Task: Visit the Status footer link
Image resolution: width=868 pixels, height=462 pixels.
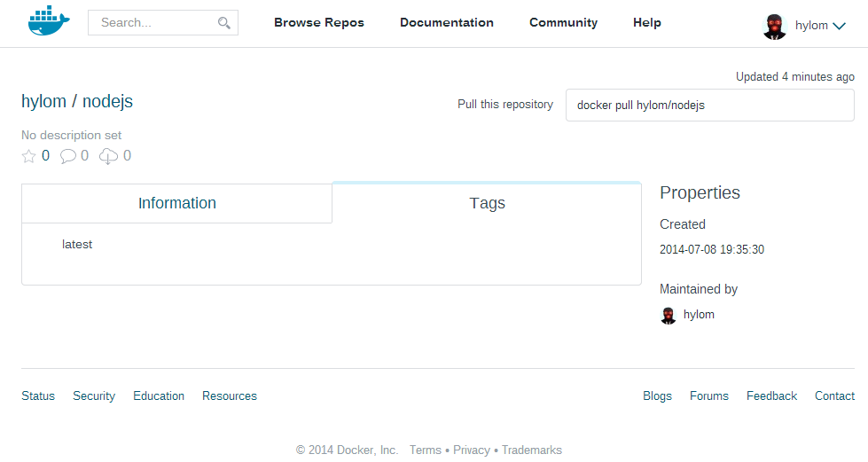Action: tap(38, 396)
